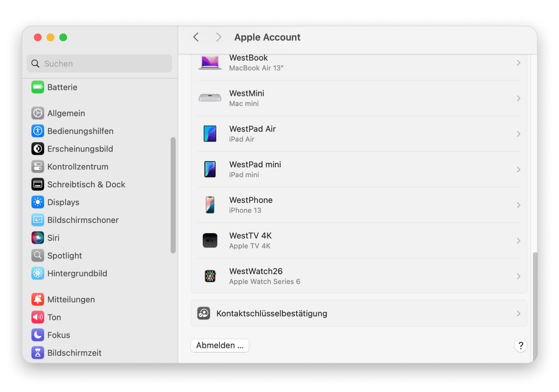Open help with the question mark button
Screen dimensions: 559x392
[x=521, y=346]
